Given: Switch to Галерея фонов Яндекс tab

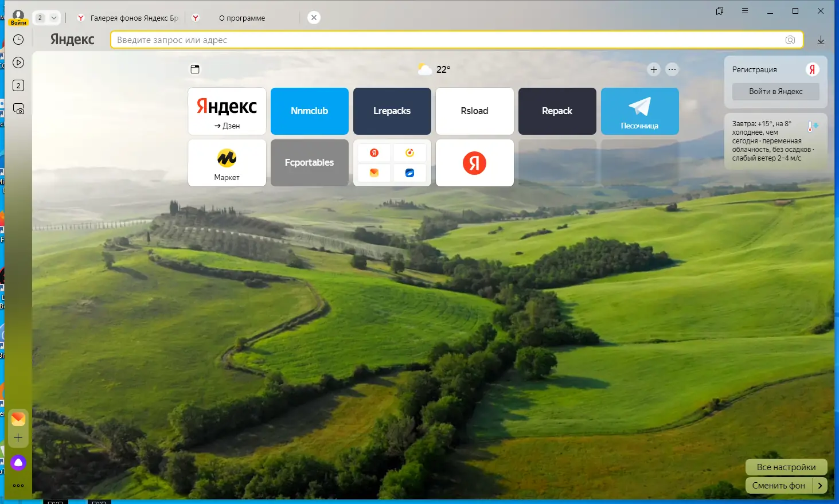Looking at the screenshot, I should [127, 18].
